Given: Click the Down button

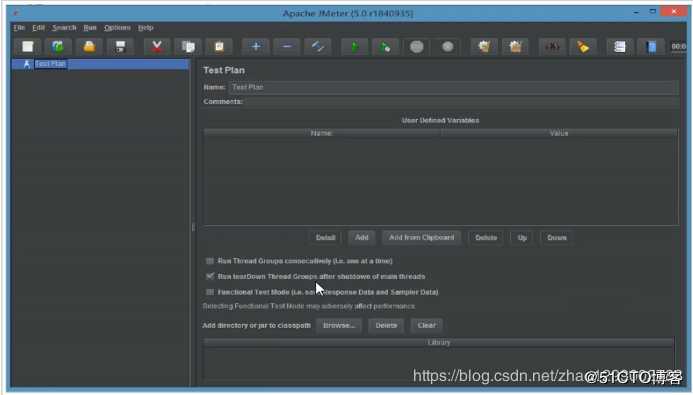Looking at the screenshot, I should pyautogui.click(x=556, y=238).
